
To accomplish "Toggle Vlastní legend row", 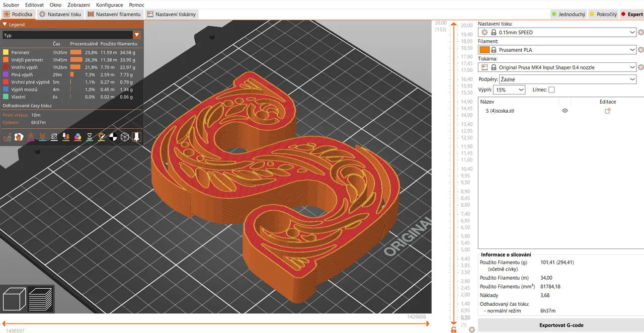I will click(x=72, y=97).
